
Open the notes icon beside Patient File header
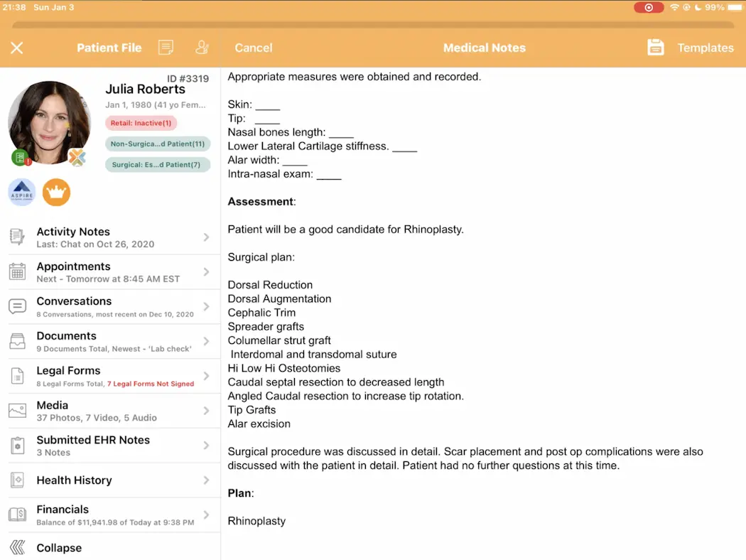(166, 48)
